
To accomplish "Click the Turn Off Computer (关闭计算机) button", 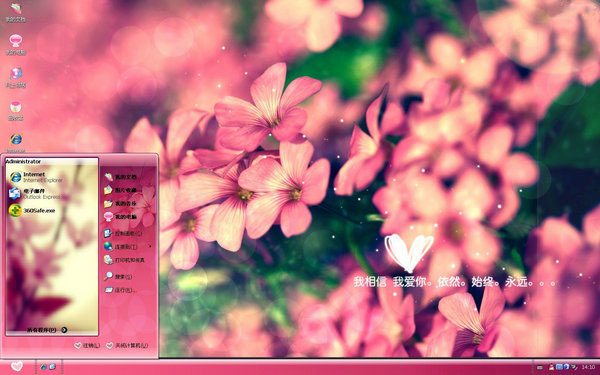I will pyautogui.click(x=127, y=346).
